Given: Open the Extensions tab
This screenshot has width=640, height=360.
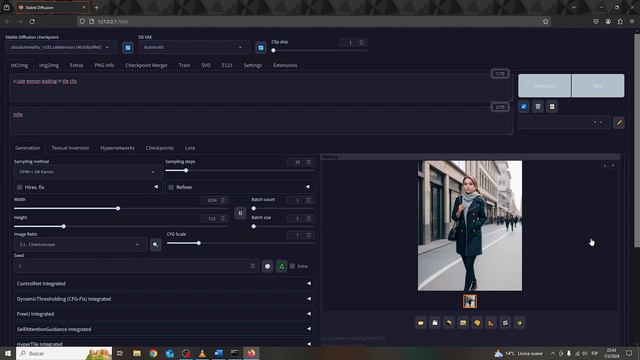Looking at the screenshot, I should click(x=285, y=65).
